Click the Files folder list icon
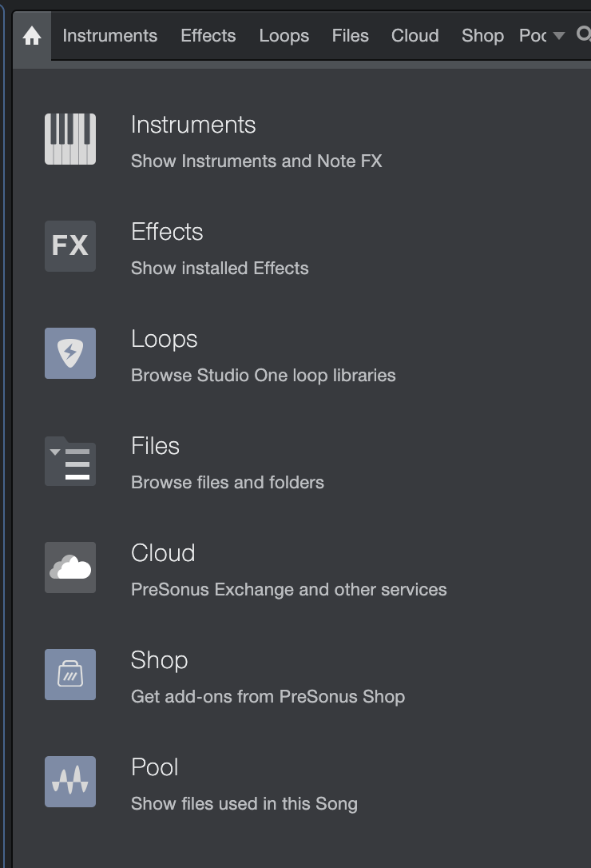 pyautogui.click(x=70, y=460)
